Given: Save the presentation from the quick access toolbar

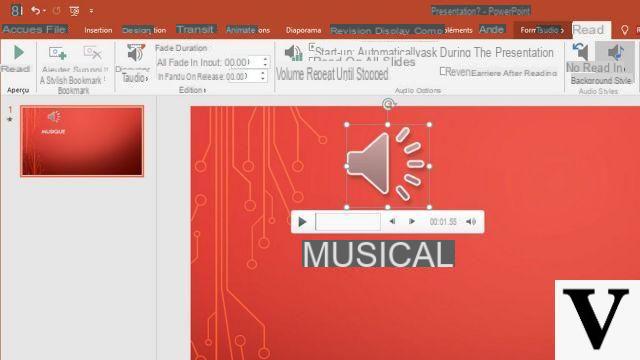Looking at the screenshot, I should click(16, 10).
